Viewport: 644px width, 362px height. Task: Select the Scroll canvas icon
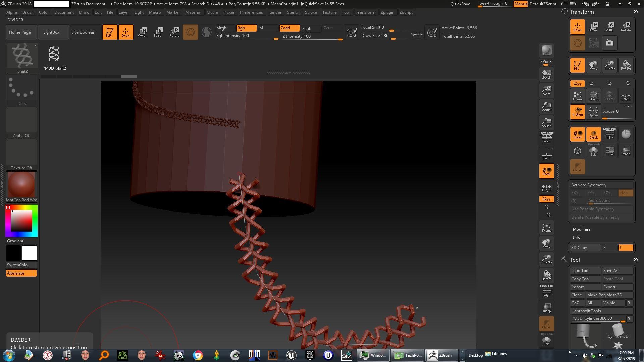(546, 74)
